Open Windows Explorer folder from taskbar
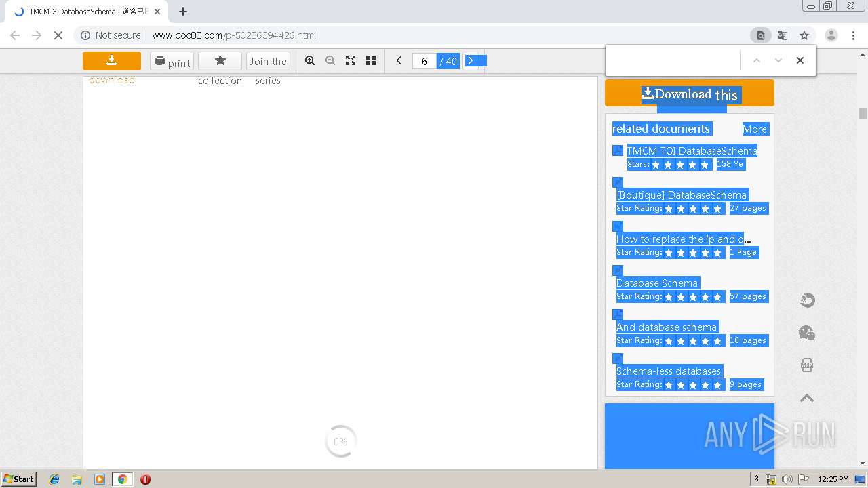 point(77,479)
